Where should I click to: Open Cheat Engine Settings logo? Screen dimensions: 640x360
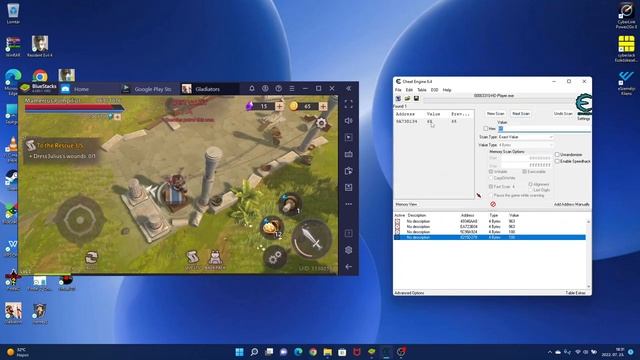pos(583,104)
